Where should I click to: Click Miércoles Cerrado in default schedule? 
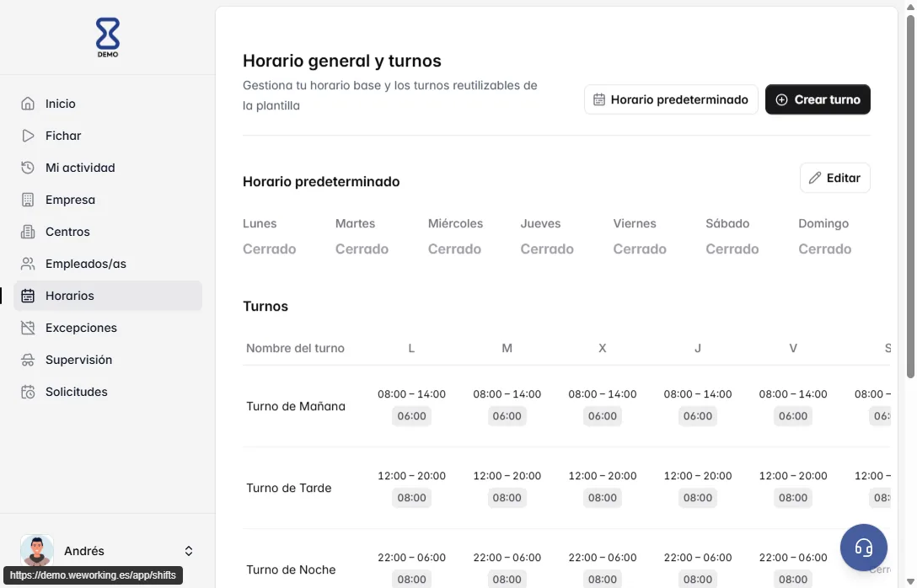(x=454, y=249)
